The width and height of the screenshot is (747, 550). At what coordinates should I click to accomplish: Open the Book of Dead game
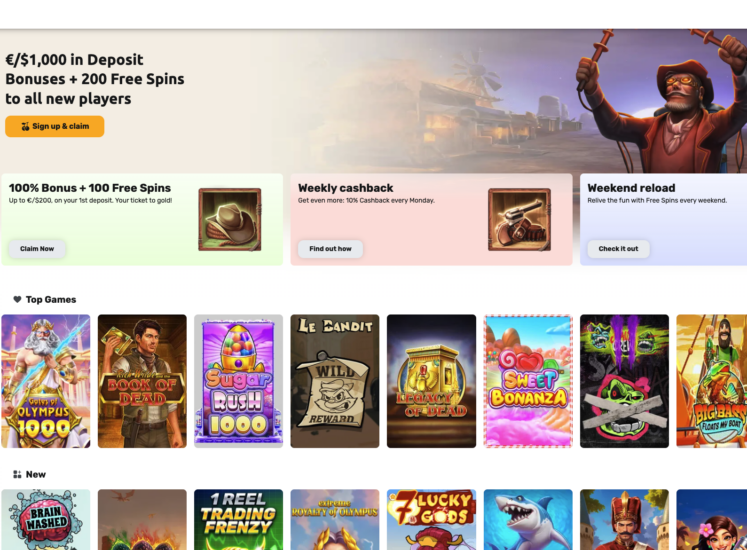coord(142,381)
